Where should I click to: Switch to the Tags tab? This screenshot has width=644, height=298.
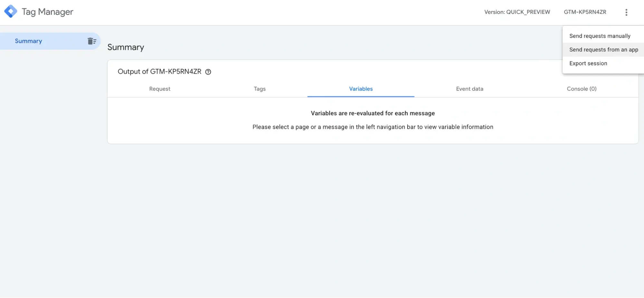[x=260, y=89]
